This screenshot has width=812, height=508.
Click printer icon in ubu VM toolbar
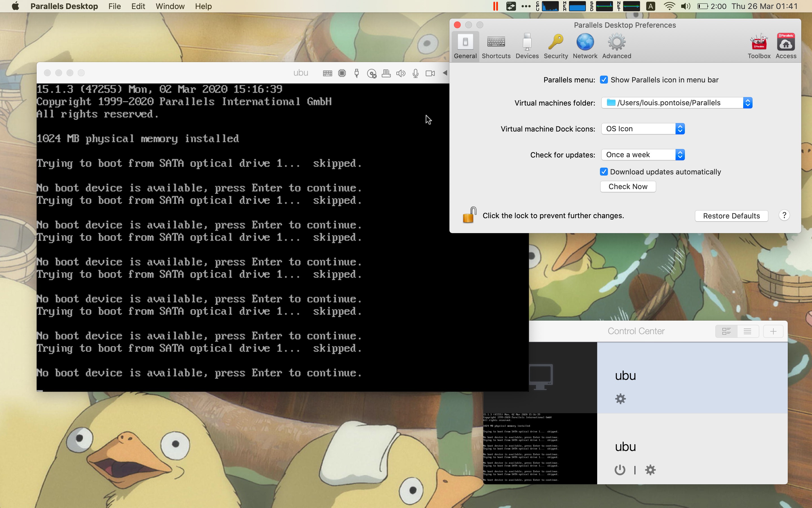pyautogui.click(x=386, y=73)
